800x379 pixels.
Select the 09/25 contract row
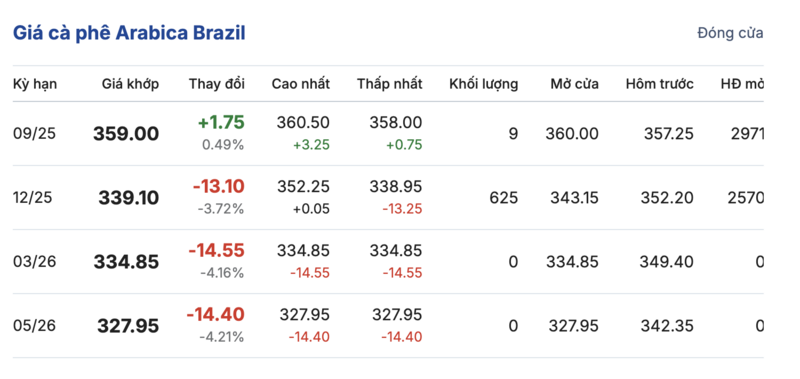pyautogui.click(x=388, y=134)
